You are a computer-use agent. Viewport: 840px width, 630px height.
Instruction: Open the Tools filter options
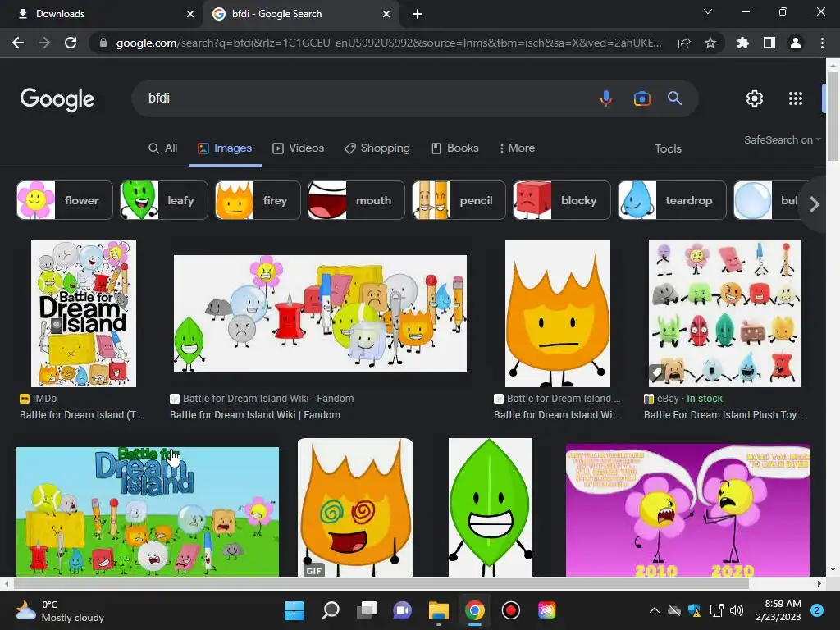point(668,149)
